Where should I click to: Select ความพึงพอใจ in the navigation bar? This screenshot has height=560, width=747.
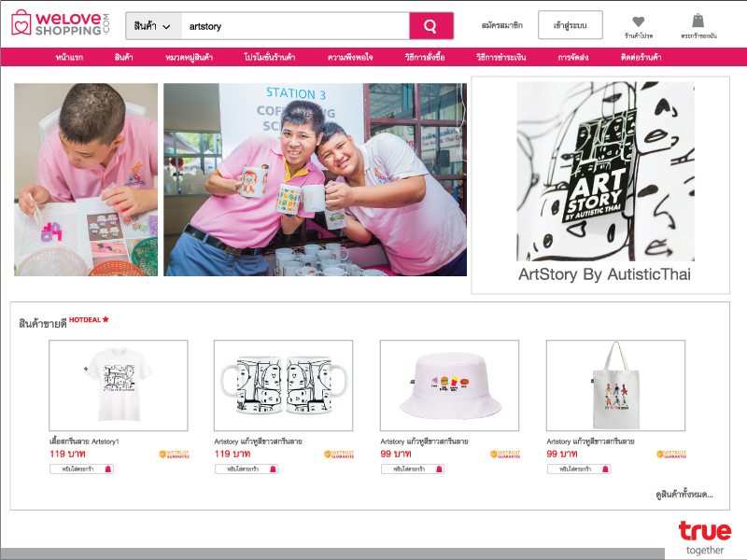click(x=350, y=57)
